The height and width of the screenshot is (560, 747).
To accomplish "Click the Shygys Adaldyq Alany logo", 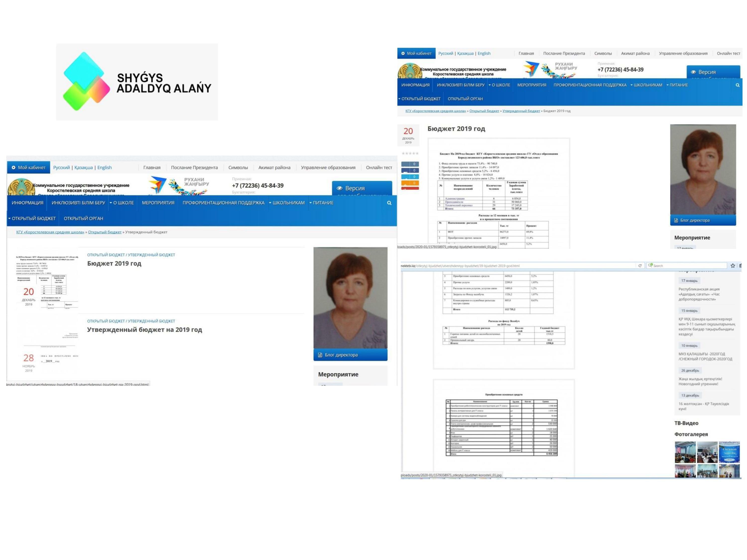I will [137, 82].
